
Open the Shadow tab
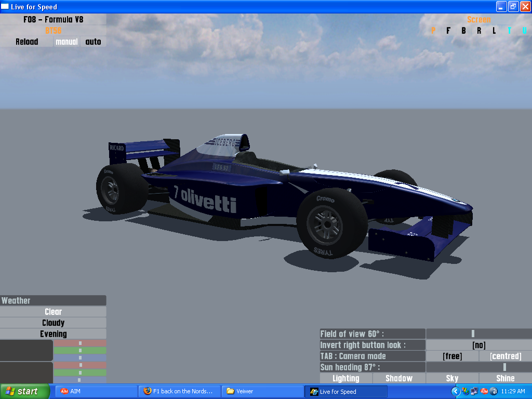(399, 378)
